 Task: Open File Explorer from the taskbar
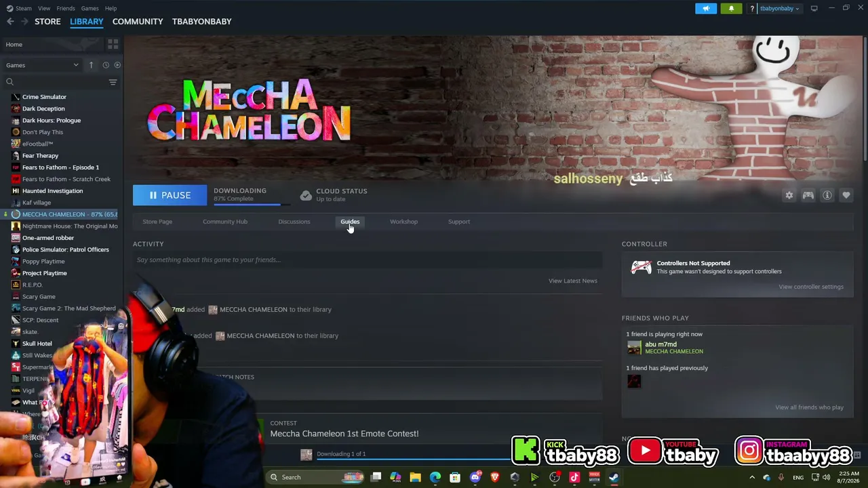coord(415,477)
